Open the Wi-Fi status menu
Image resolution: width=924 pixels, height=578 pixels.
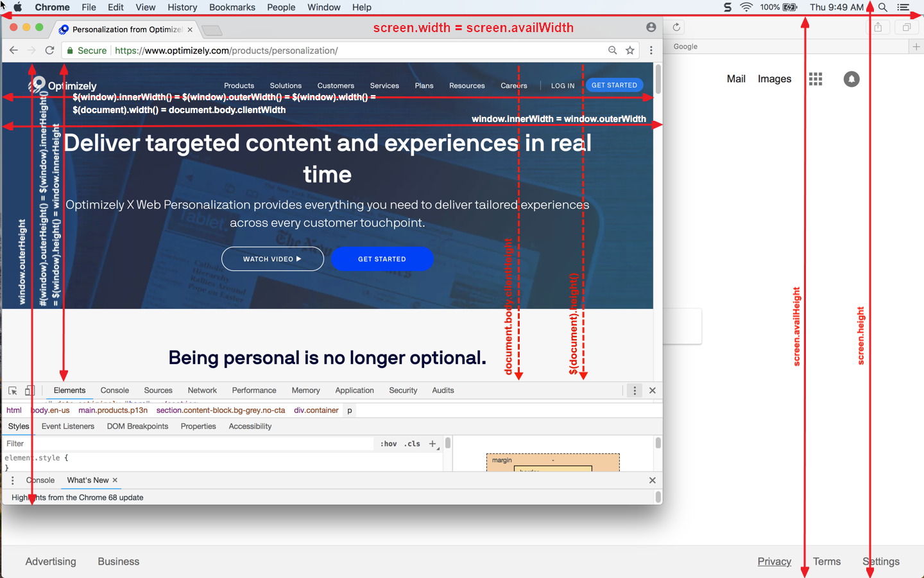pyautogui.click(x=746, y=7)
